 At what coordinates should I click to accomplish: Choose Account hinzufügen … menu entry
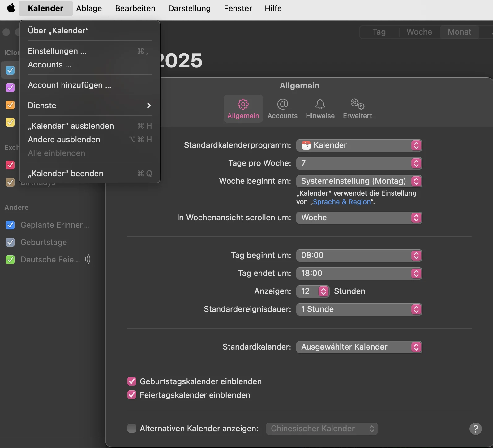90,85
